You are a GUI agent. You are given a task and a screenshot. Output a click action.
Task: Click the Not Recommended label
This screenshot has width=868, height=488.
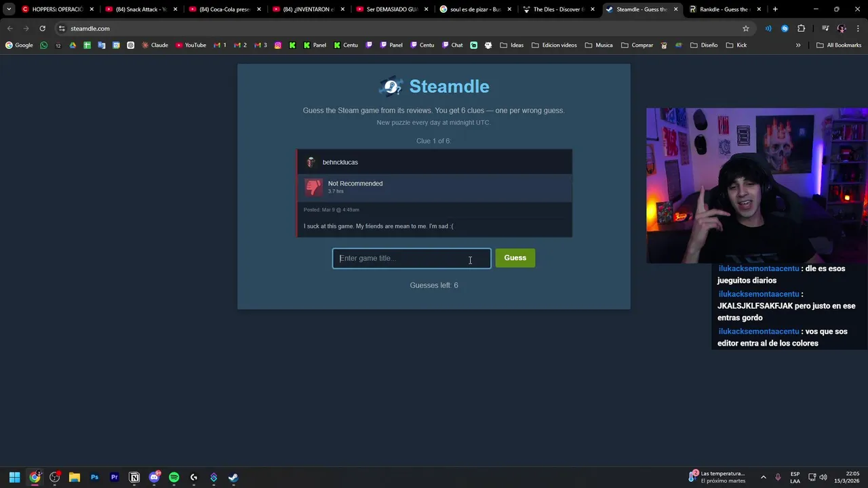(355, 183)
